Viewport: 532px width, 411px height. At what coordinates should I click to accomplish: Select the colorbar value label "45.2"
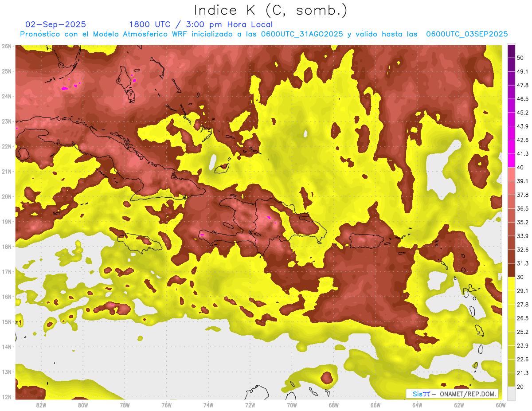point(523,112)
